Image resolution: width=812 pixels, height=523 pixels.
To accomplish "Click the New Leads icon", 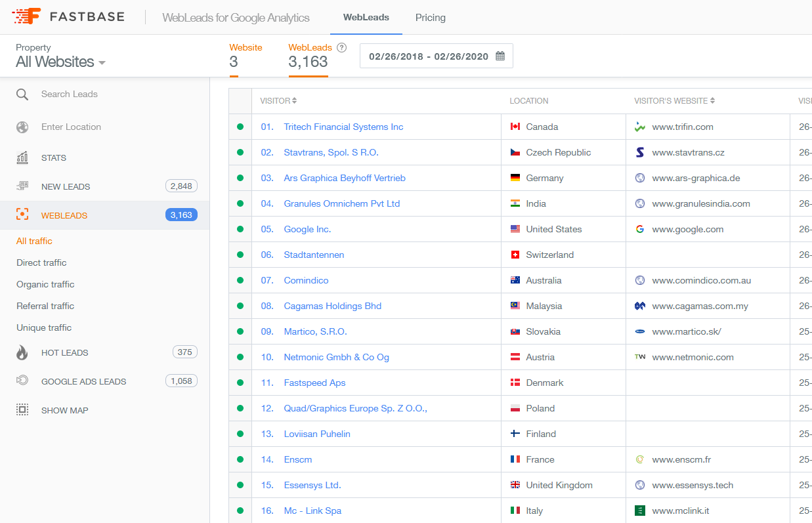I will pos(22,186).
